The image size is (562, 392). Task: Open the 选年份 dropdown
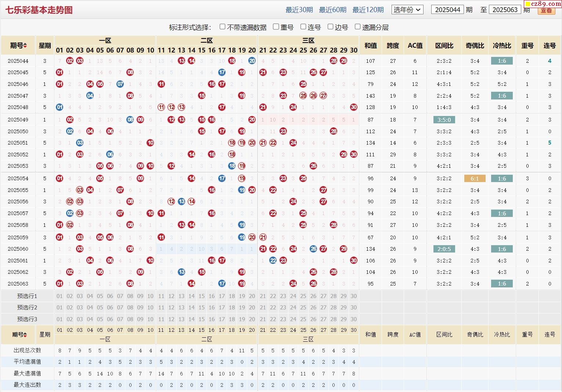click(x=407, y=10)
